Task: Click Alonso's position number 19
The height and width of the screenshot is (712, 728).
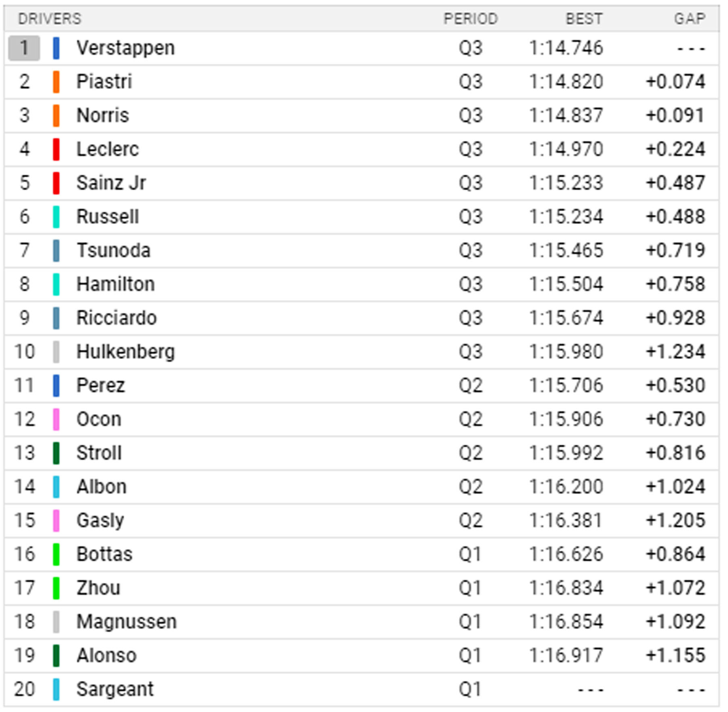Action: click(24, 655)
